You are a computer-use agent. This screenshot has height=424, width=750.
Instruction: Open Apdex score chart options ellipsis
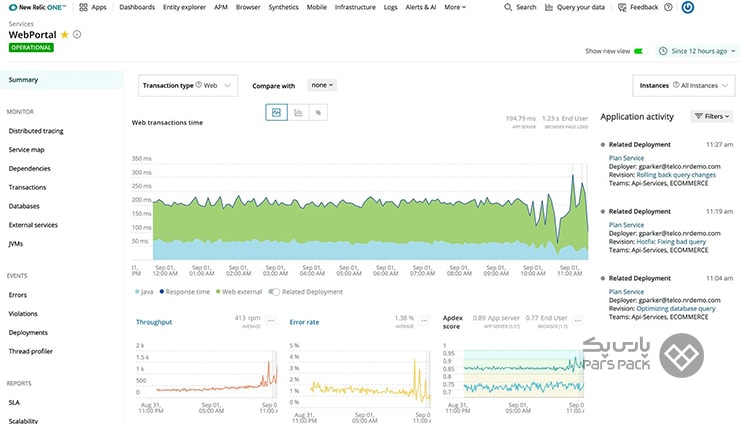point(578,321)
